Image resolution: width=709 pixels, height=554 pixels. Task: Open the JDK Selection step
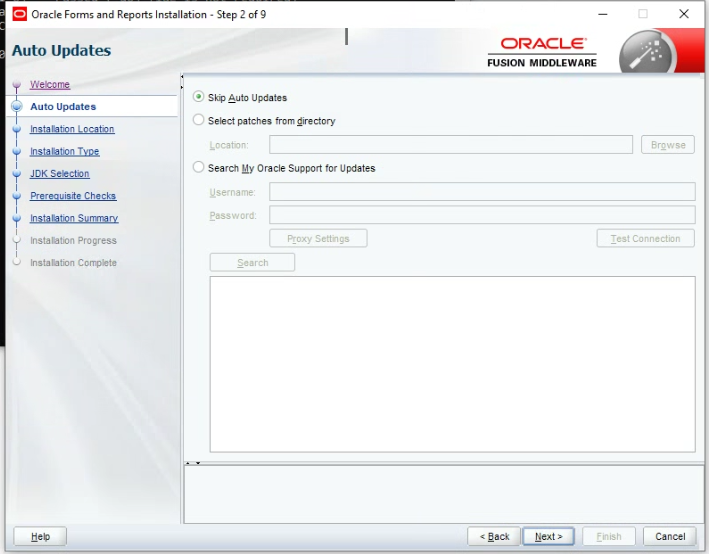tap(60, 174)
